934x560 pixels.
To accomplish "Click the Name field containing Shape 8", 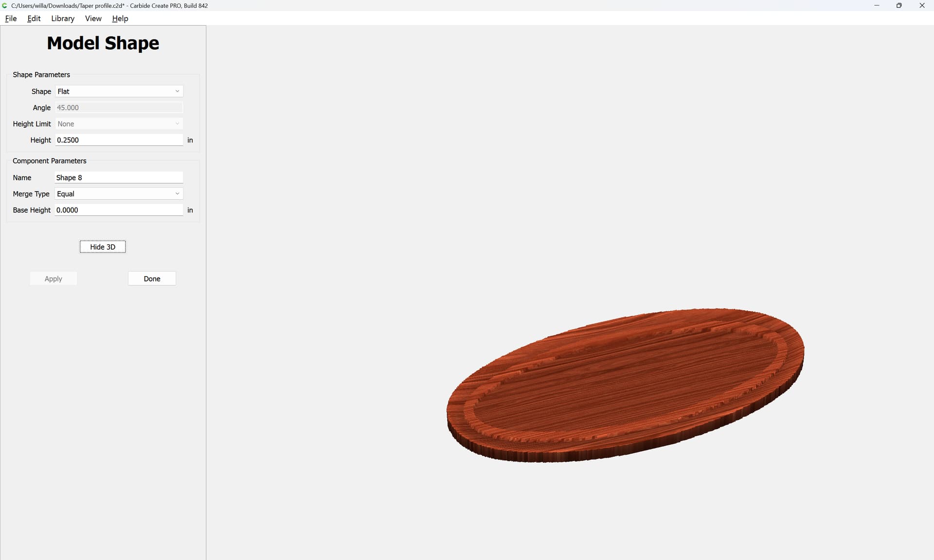I will pyautogui.click(x=118, y=178).
